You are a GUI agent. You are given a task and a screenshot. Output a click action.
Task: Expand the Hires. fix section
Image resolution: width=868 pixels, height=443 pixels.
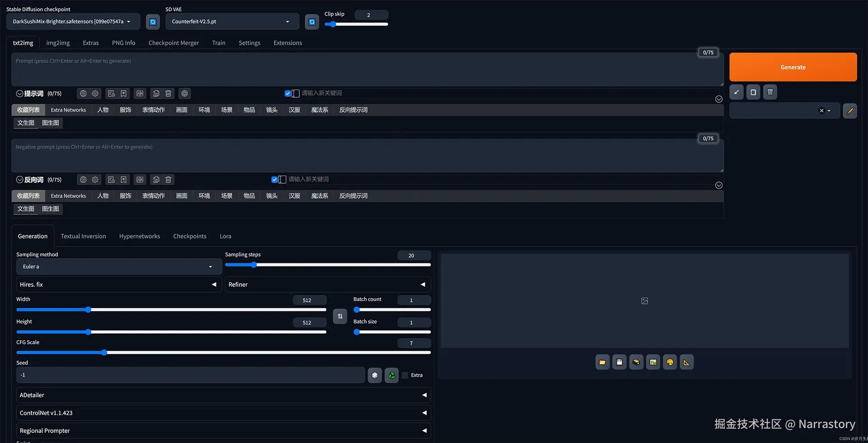pyautogui.click(x=119, y=285)
